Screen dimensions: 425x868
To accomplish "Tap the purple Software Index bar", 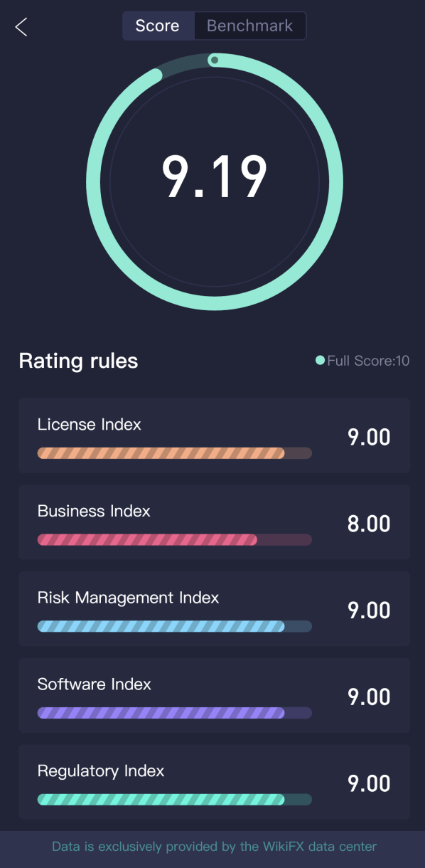I will point(174,713).
